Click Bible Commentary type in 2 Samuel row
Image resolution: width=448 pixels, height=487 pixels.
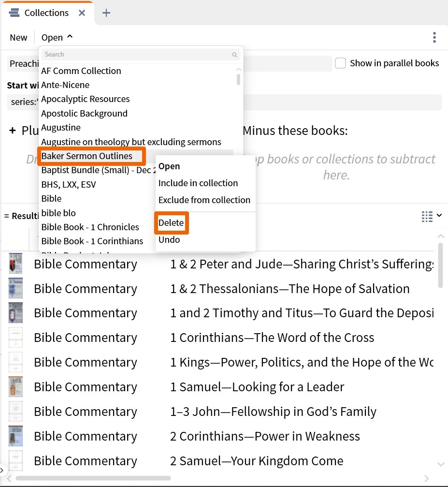(x=86, y=461)
